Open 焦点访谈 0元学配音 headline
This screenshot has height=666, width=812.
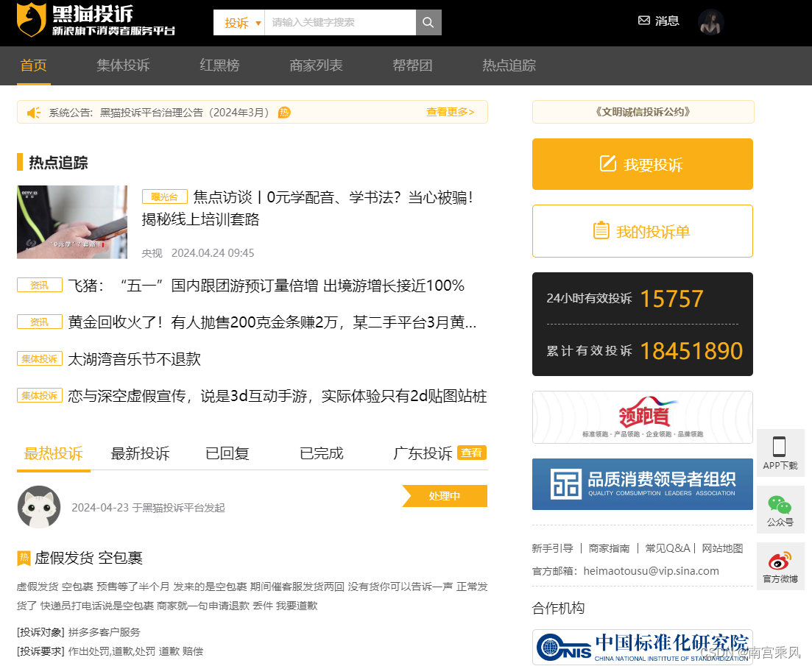coord(308,208)
